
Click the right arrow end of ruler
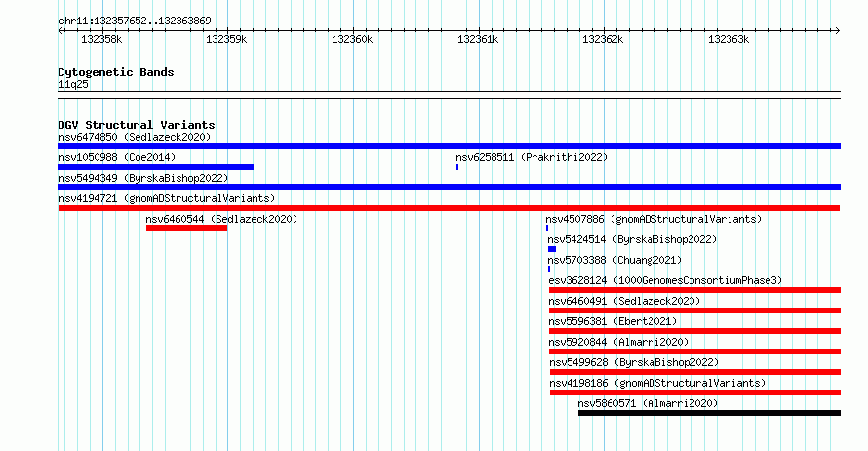(837, 31)
